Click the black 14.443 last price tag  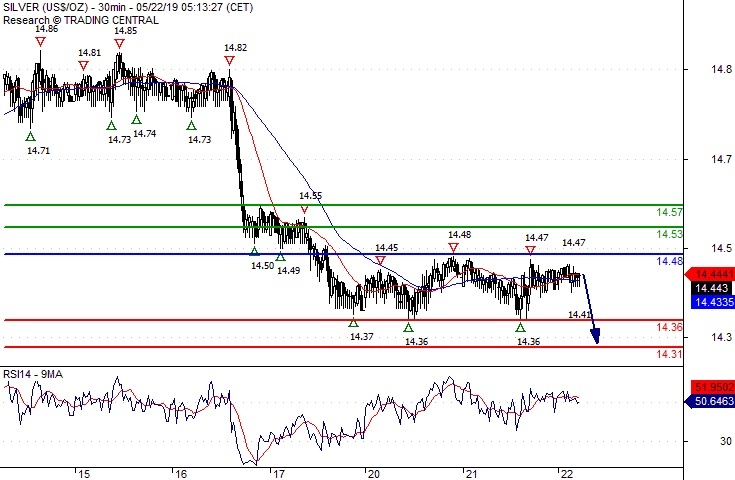pyautogui.click(x=712, y=288)
